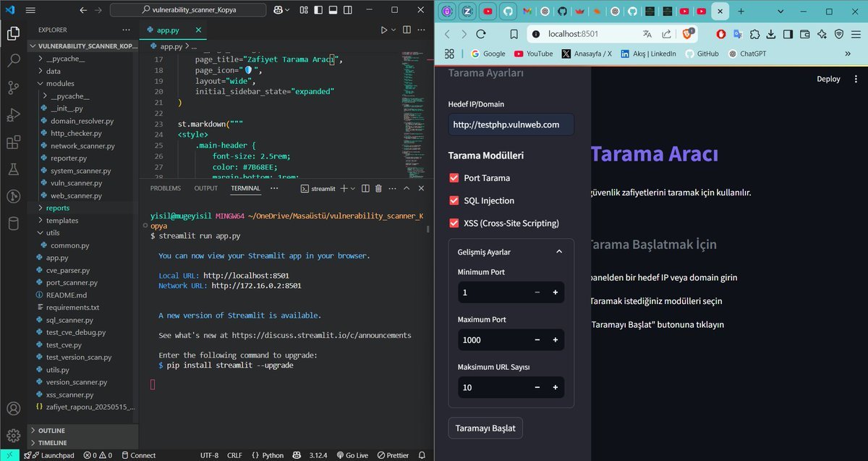
Task: Switch to the PROBLEMS panel tab
Action: tap(165, 188)
